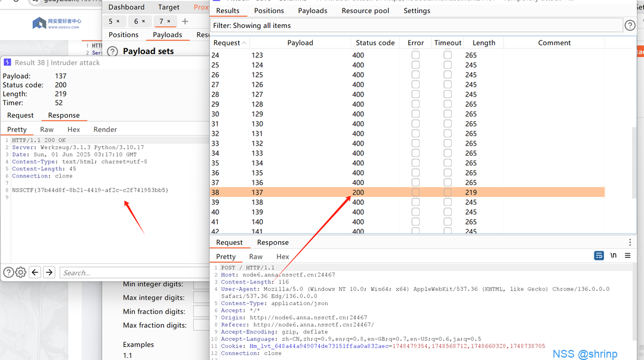Open settings gear in Result 38 window
Screen dimensions: 644x360
(x=20, y=272)
